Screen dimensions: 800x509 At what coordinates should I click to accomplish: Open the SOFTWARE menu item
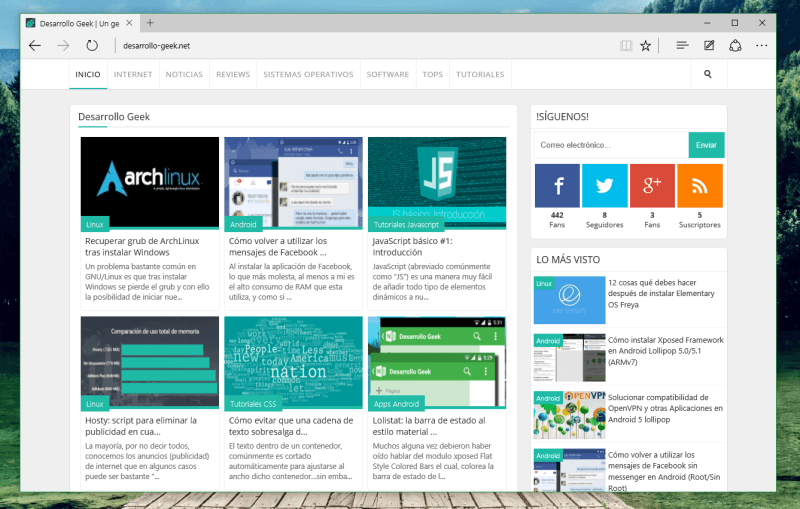point(388,74)
